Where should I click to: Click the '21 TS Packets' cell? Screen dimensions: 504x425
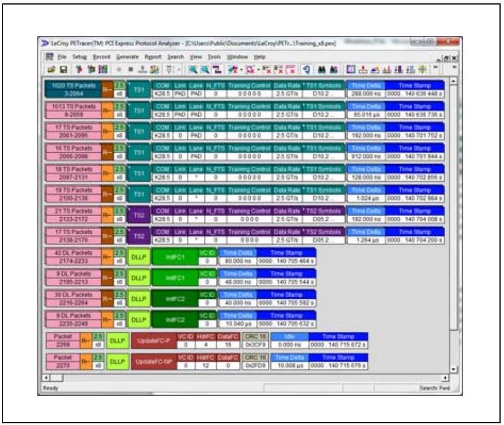click(x=74, y=215)
